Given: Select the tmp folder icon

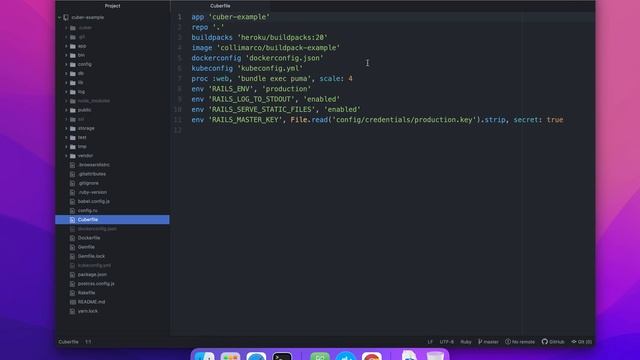Looking at the screenshot, I should (x=73, y=147).
